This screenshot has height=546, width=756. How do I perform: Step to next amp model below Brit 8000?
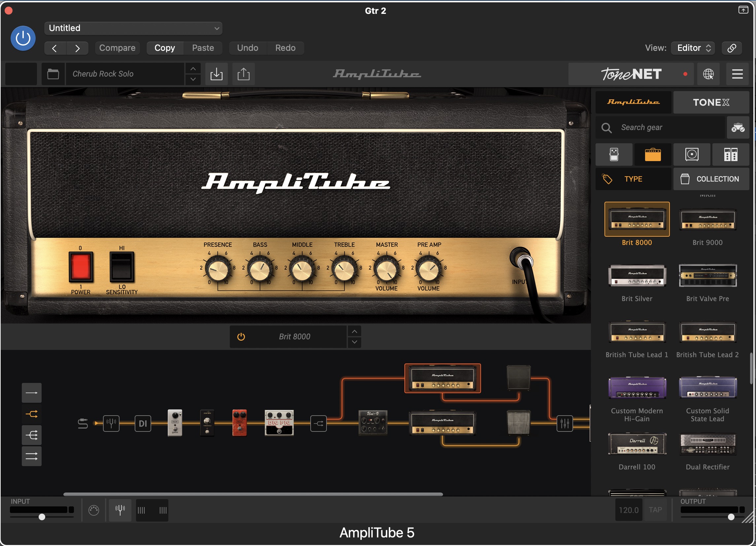coord(354,342)
